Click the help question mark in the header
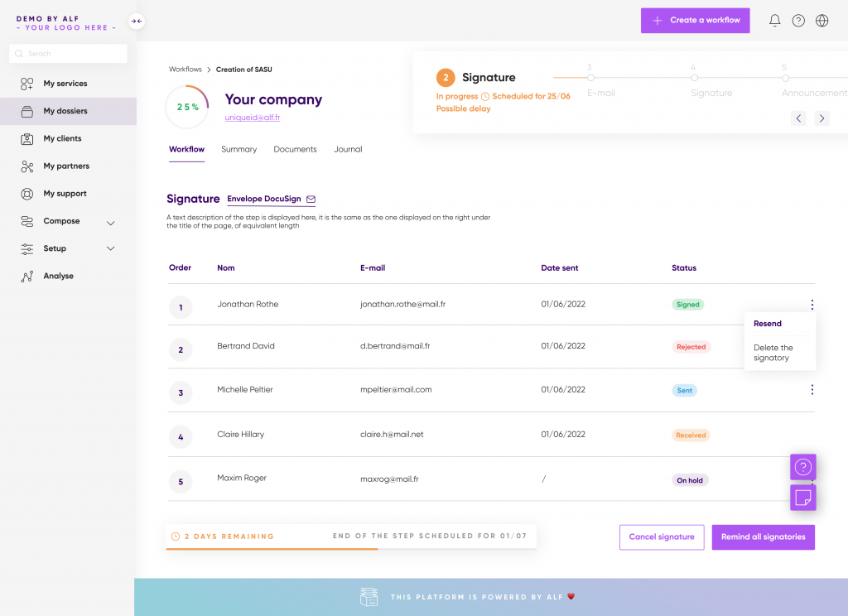Viewport: 848px width, 616px height. 798,20
